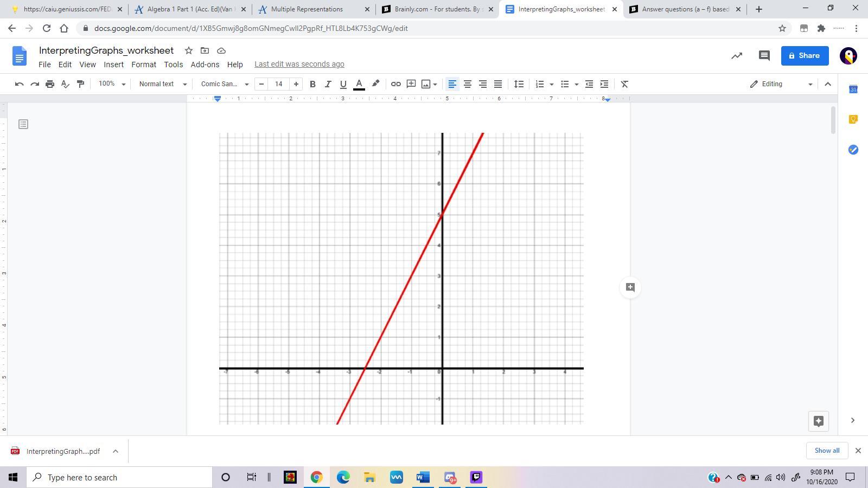Justify the text alignment
Viewport: 868px width, 488px height.
click(497, 84)
